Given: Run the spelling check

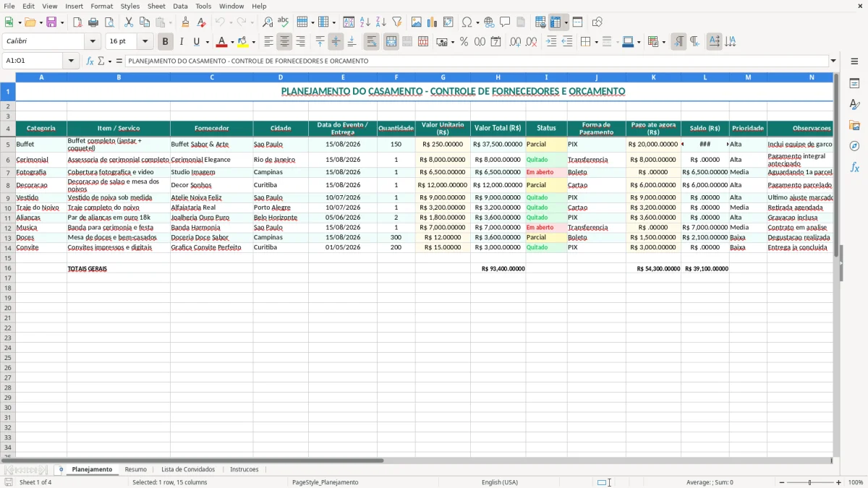Looking at the screenshot, I should [x=284, y=22].
